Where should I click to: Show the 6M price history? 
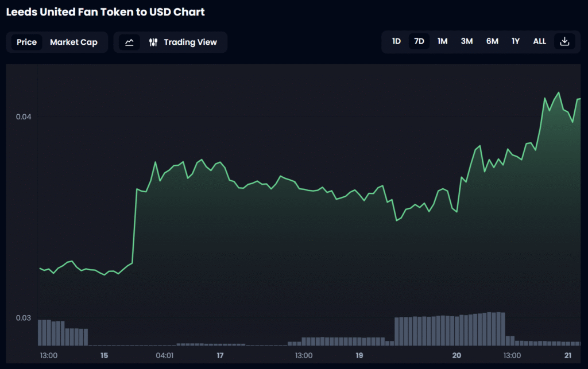pyautogui.click(x=492, y=41)
